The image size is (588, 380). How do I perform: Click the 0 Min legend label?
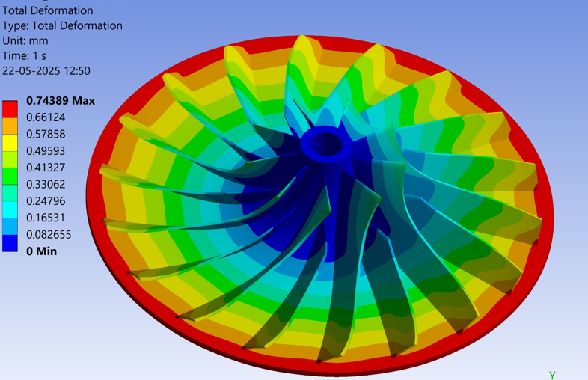coord(41,251)
